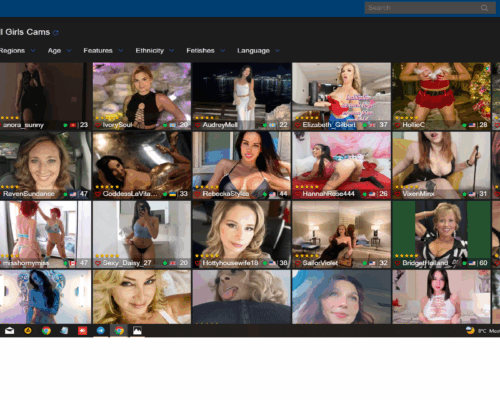The height and width of the screenshot is (400, 500).
Task: Toggle the favorite heart for VixenMinx
Action: (398, 194)
